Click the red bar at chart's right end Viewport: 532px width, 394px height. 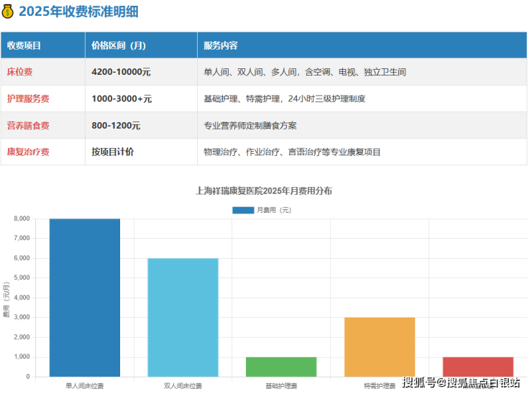tap(478, 367)
